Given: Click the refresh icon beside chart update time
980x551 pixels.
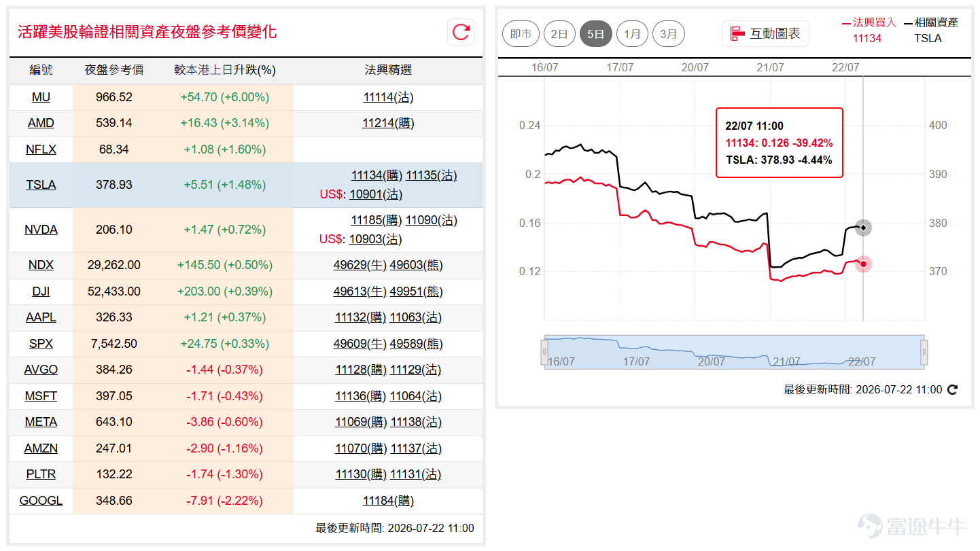Looking at the screenshot, I should click(953, 390).
